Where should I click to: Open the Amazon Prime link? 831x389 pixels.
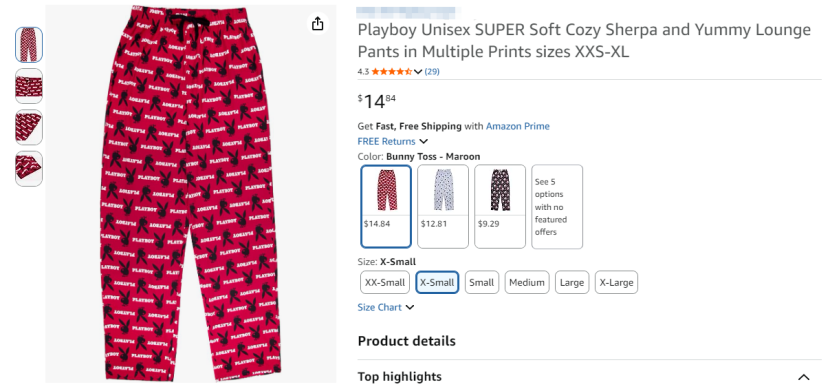(x=518, y=126)
